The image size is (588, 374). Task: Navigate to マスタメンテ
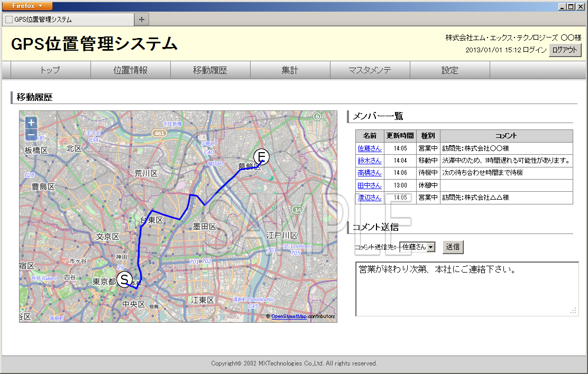(370, 70)
